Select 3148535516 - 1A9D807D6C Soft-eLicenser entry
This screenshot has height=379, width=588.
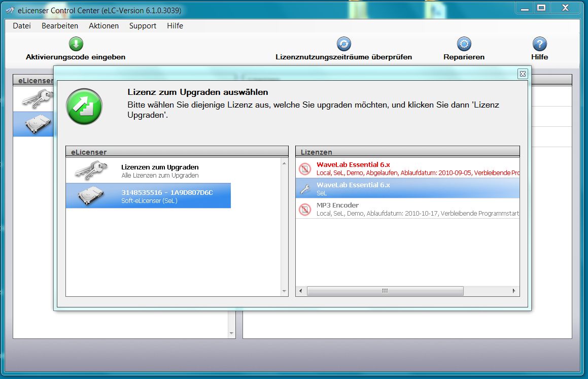148,196
